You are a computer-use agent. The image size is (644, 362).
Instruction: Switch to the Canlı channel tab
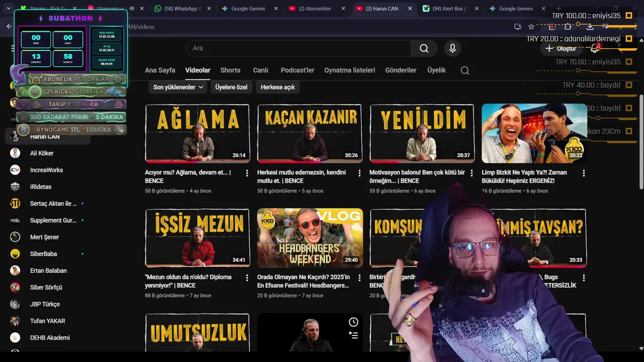261,70
